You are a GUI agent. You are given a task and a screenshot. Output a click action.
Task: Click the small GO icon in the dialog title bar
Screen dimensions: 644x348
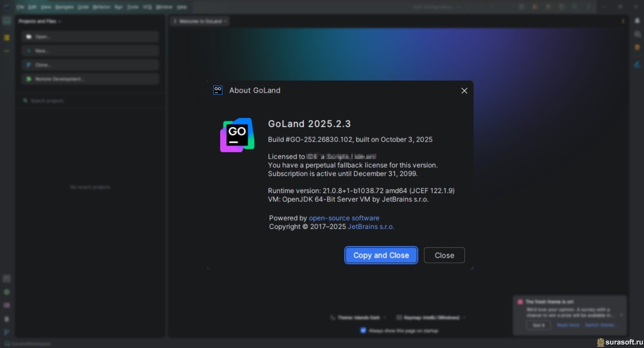[x=218, y=90]
